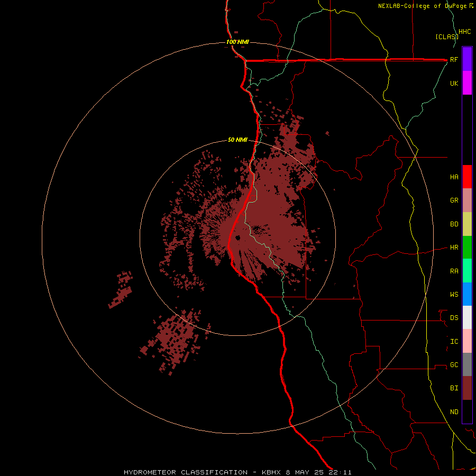Click the purple RF legend color swatch
The image size is (476, 476).
467,59
